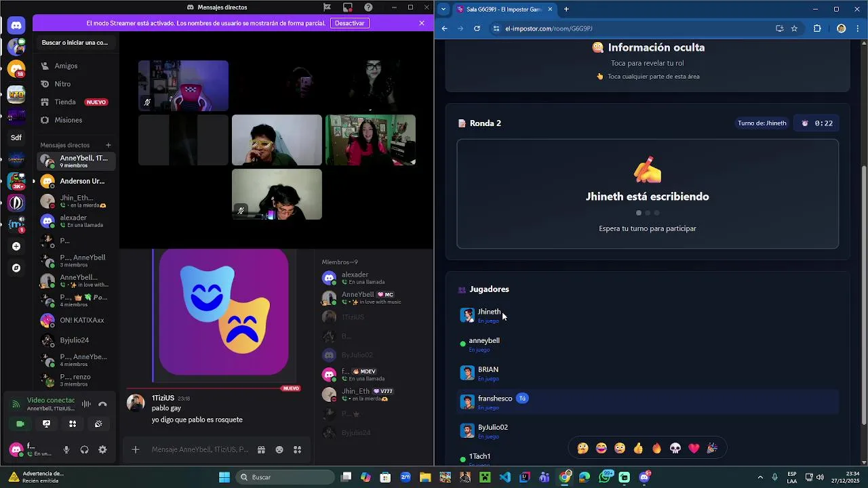Open ON! KATIXAxx direct message
868x488 pixels.
(76, 320)
